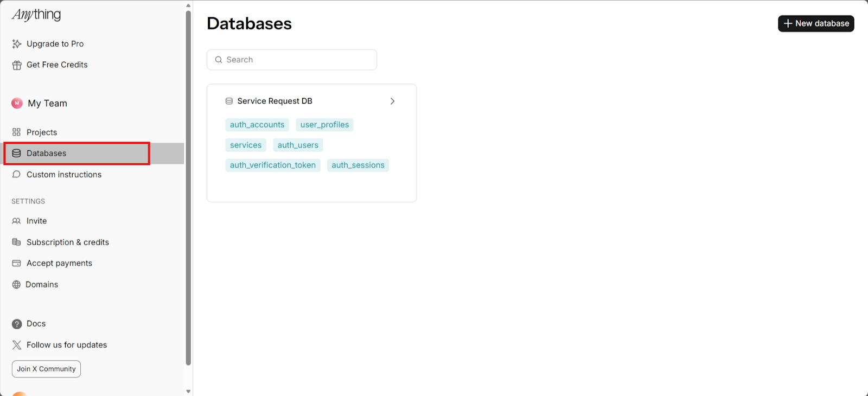
Task: Click database icon beside Service Request DB
Action: (x=229, y=101)
